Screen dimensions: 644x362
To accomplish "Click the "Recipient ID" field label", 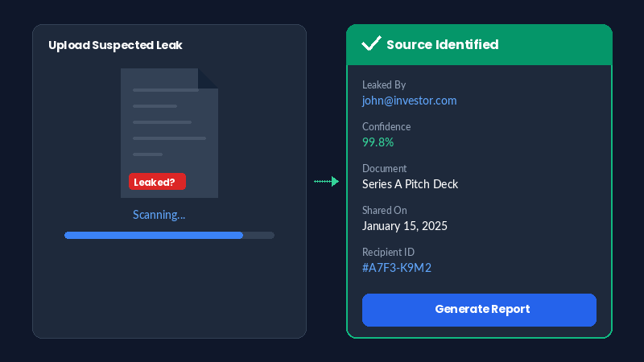I will [x=388, y=252].
